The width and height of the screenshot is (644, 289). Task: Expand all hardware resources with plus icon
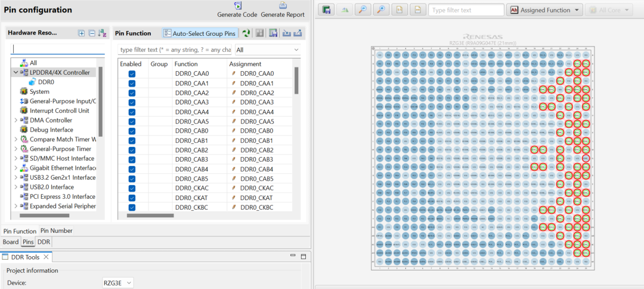[x=81, y=33]
